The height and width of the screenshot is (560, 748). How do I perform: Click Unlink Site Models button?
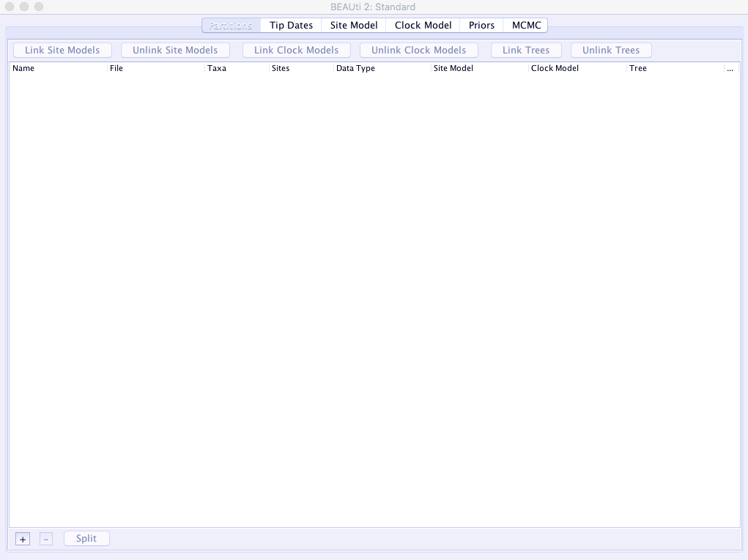tap(175, 50)
